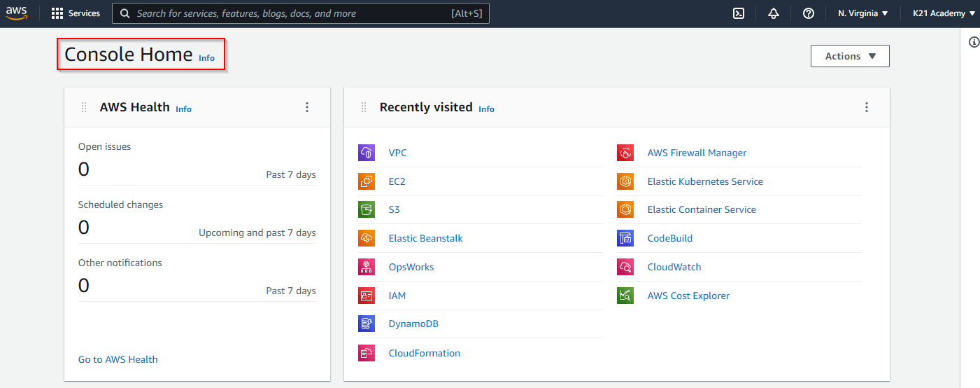Focus the services search field
Screen dimensions: 980x388
click(301, 13)
